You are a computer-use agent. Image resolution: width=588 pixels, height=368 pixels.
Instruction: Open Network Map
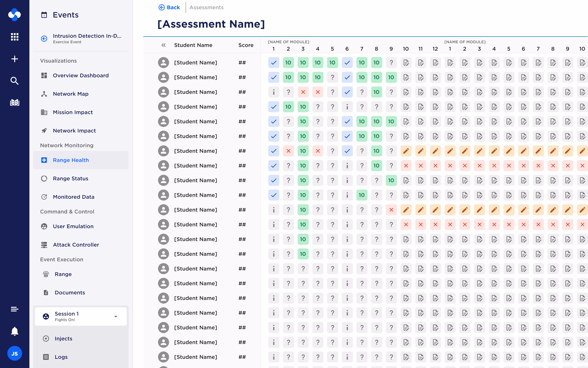pyautogui.click(x=81, y=94)
